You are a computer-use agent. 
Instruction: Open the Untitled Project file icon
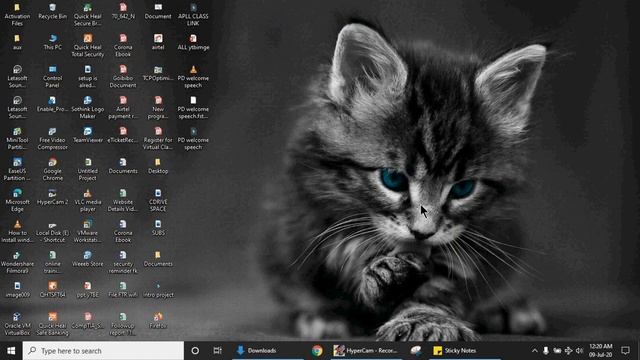[x=88, y=169]
